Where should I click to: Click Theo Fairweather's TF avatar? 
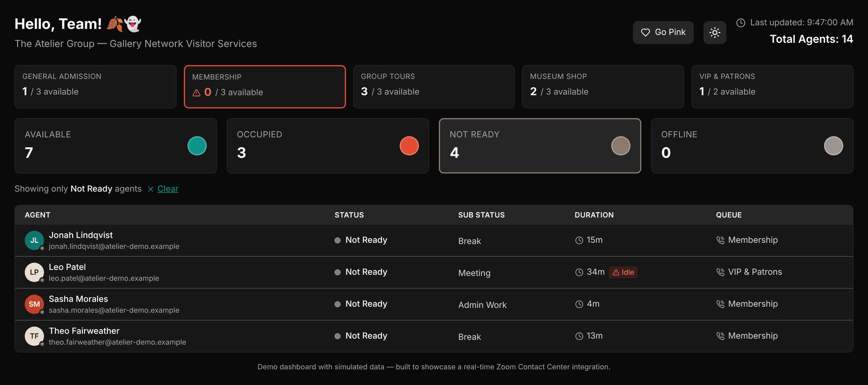[34, 336]
